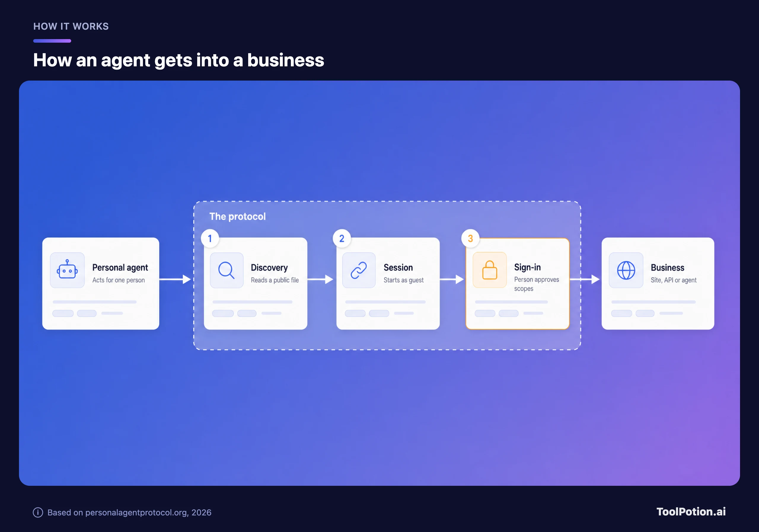Select the 'Person approves scopes' text
The image size is (759, 532).
pyautogui.click(x=537, y=284)
